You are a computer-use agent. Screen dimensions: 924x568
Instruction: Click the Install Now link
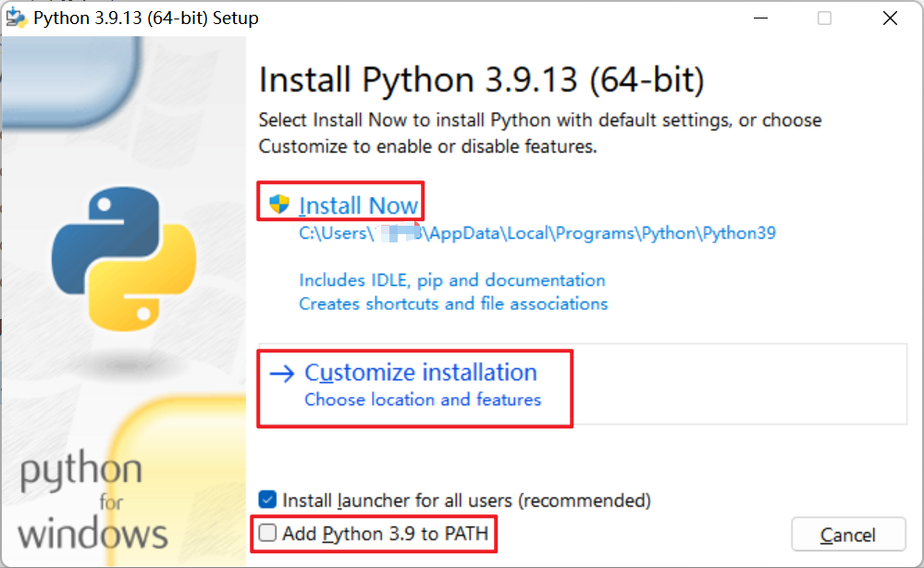point(359,204)
